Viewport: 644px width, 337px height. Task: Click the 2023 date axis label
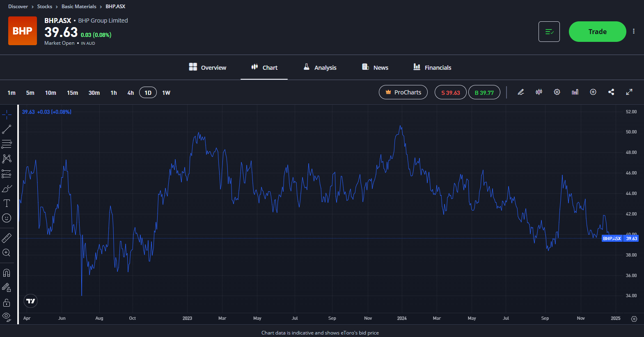(x=187, y=318)
